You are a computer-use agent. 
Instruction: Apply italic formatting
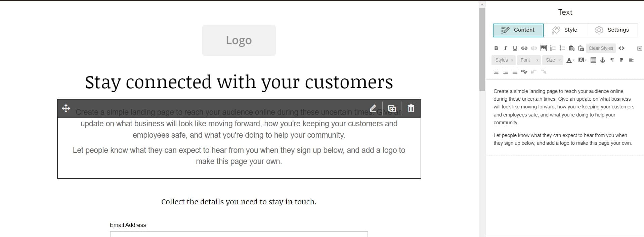tap(505, 48)
